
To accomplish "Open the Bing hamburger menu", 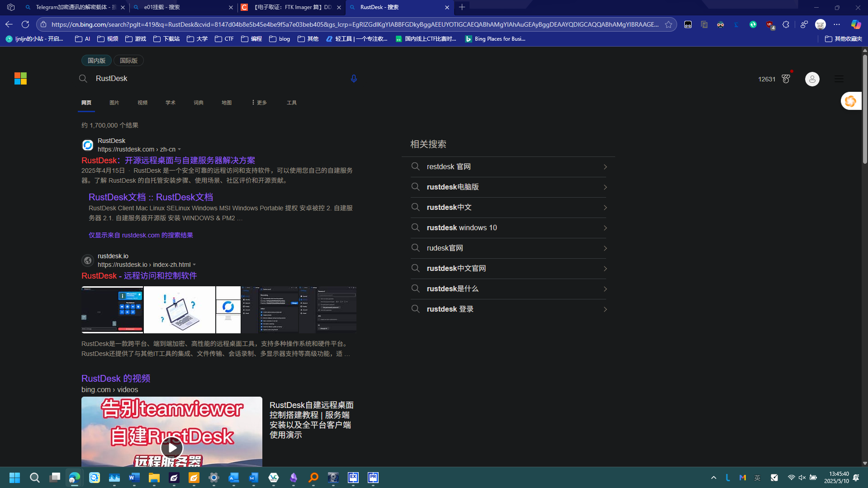I will [x=839, y=79].
